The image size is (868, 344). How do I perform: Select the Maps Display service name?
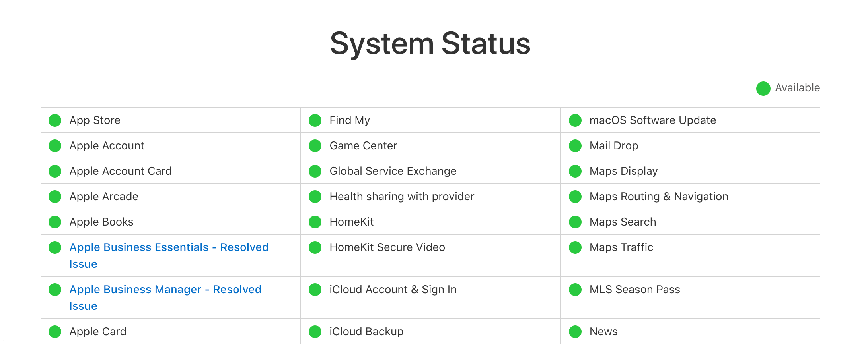click(623, 171)
